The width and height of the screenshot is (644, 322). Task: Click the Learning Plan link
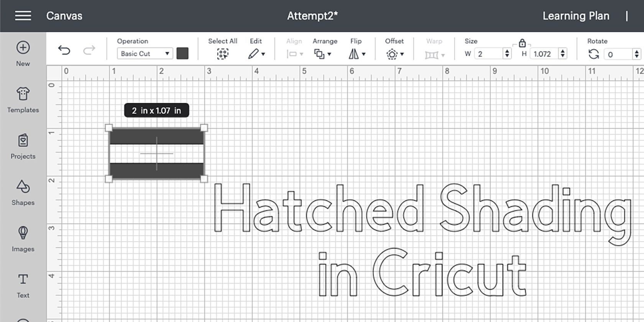coord(576,16)
